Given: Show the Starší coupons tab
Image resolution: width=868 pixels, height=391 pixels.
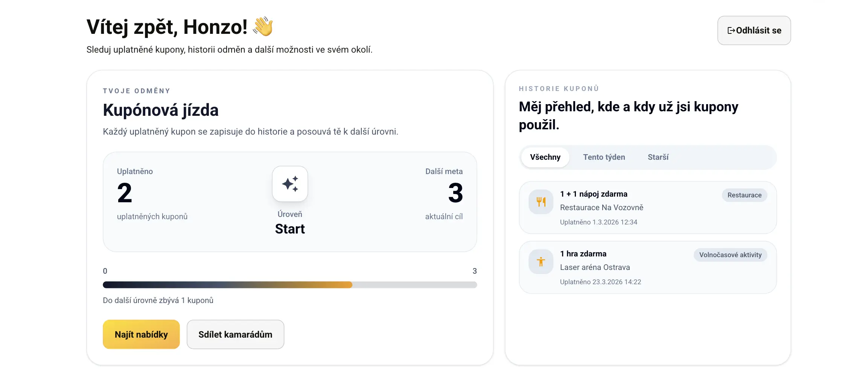Looking at the screenshot, I should click(x=658, y=157).
